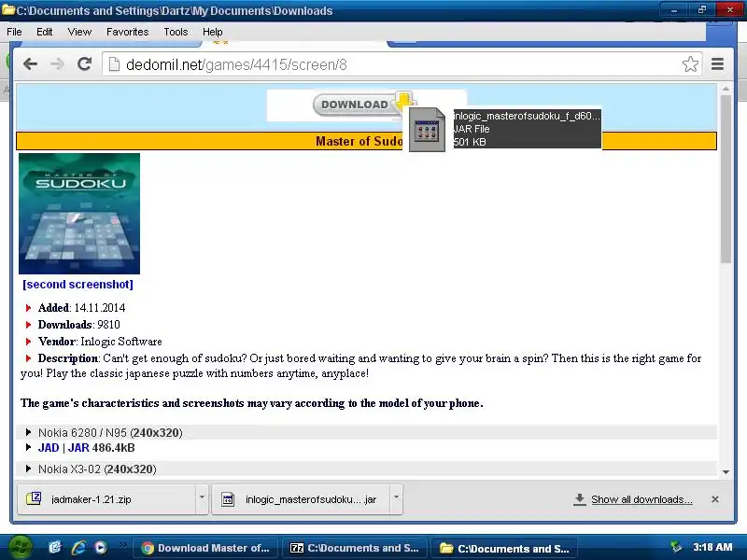The width and height of the screenshot is (747, 560).
Task: Click the scrollbar up arrow
Action: coord(726,89)
